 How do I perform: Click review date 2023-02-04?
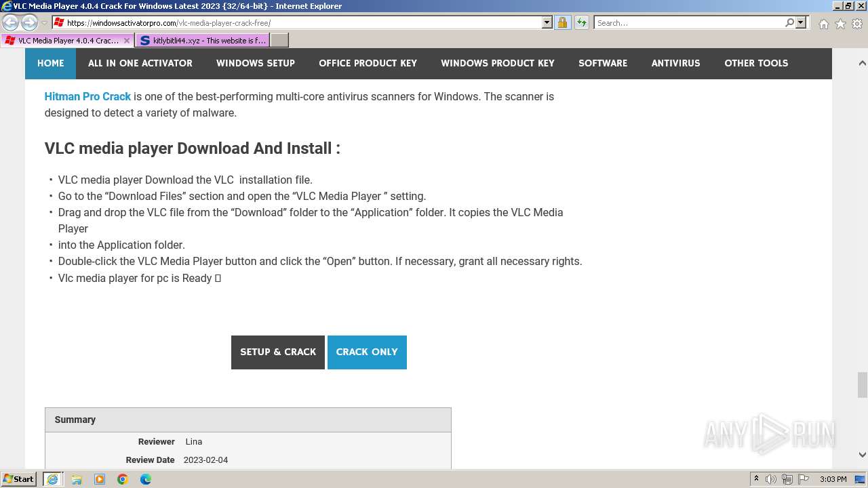(x=205, y=460)
